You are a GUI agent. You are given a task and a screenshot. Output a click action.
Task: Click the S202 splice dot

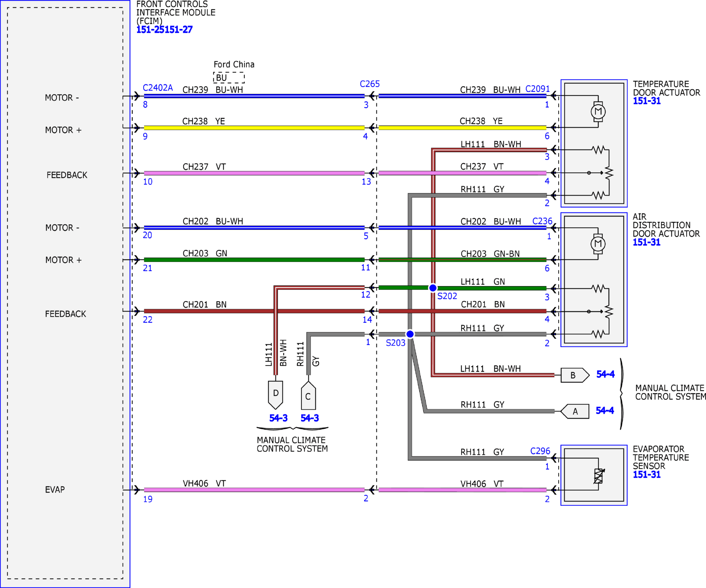[433, 288]
